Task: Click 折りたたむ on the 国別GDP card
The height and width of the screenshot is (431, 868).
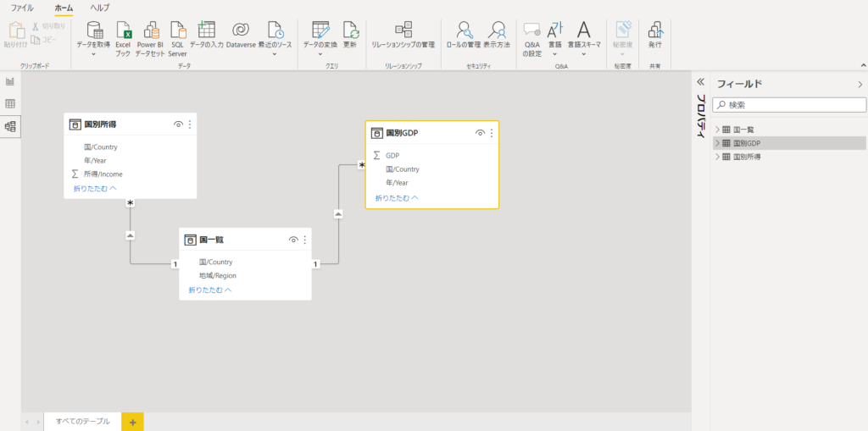Action: pyautogui.click(x=397, y=197)
